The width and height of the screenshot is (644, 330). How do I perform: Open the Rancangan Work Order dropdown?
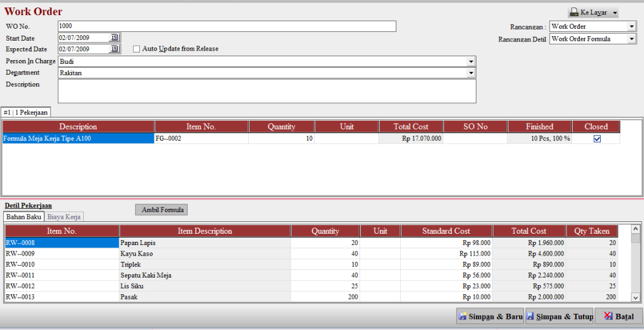point(631,27)
